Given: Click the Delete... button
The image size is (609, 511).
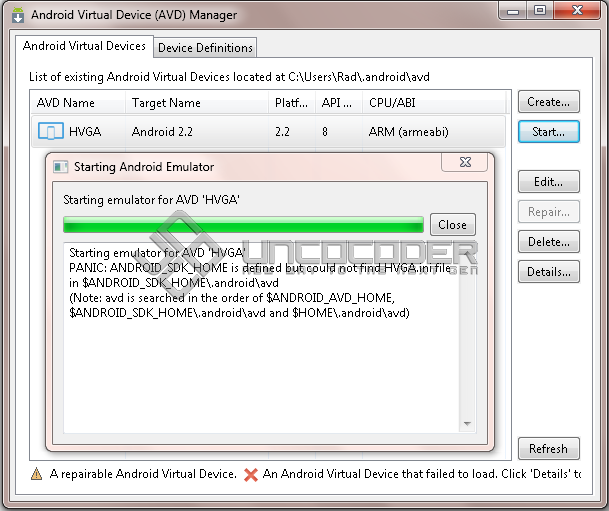Looking at the screenshot, I should tap(548, 242).
